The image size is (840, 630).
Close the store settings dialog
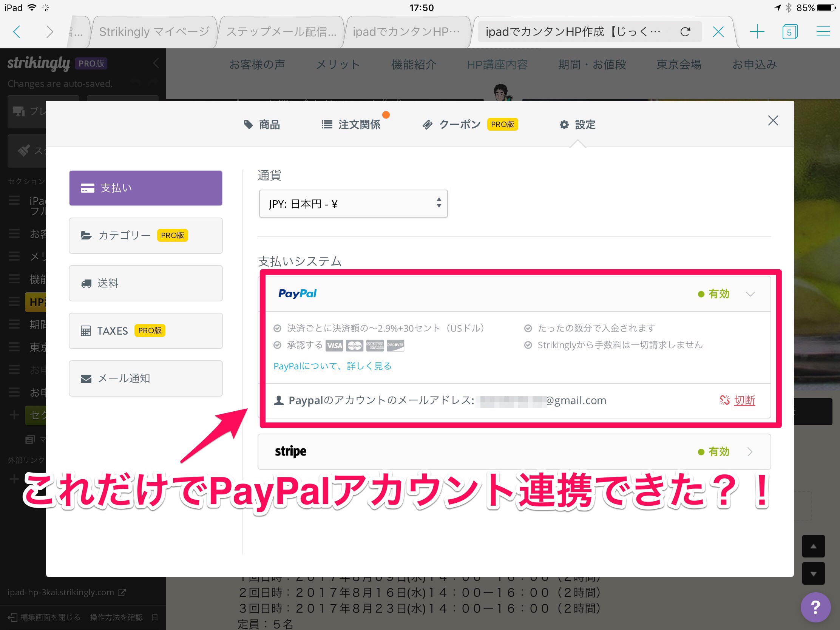(773, 121)
